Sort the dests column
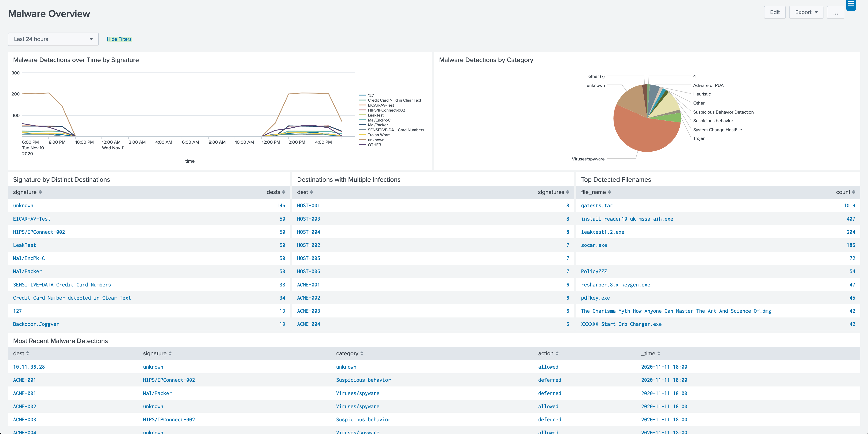The height and width of the screenshot is (434, 868). click(283, 192)
